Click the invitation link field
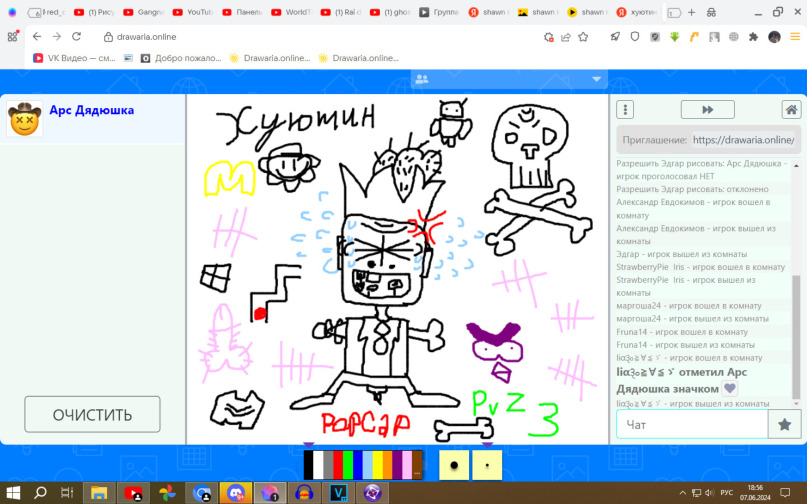The width and height of the screenshot is (807, 504). coord(744,140)
